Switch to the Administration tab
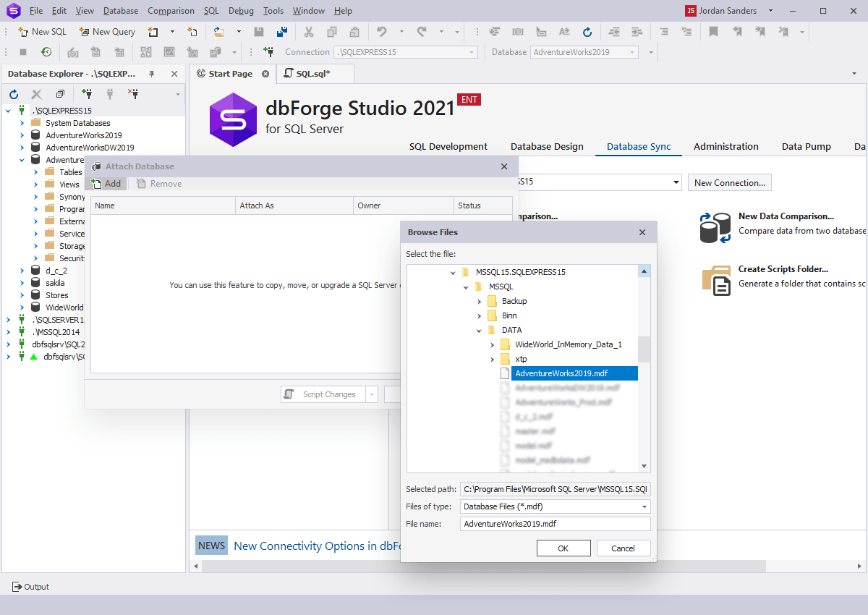 [x=726, y=146]
